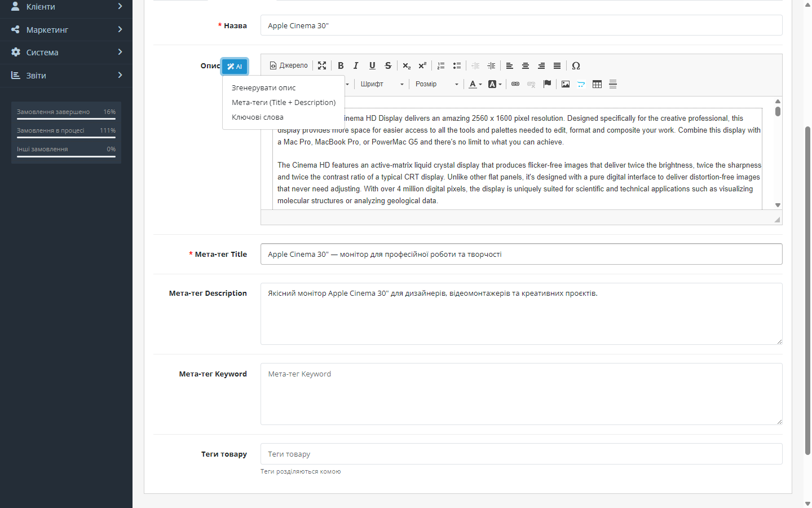Open the text color picker
812x508 pixels.
coord(475,84)
